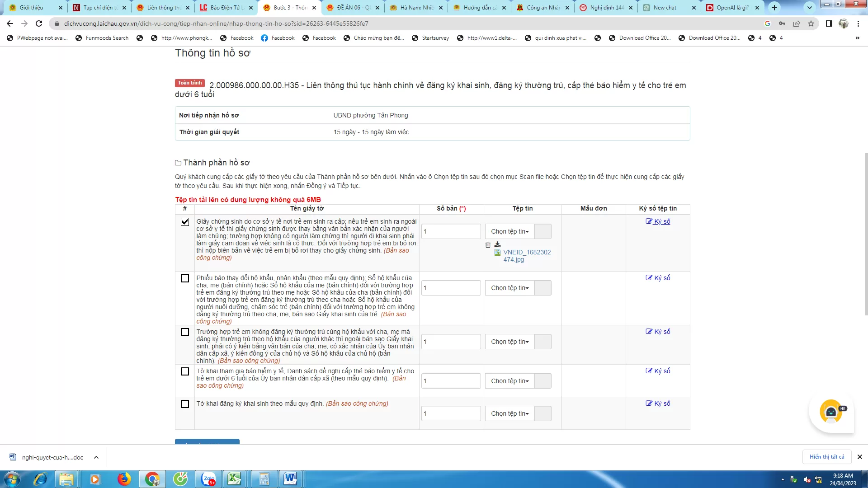Open media player from taskbar
Viewport: 868px width, 488px height.
point(95,479)
